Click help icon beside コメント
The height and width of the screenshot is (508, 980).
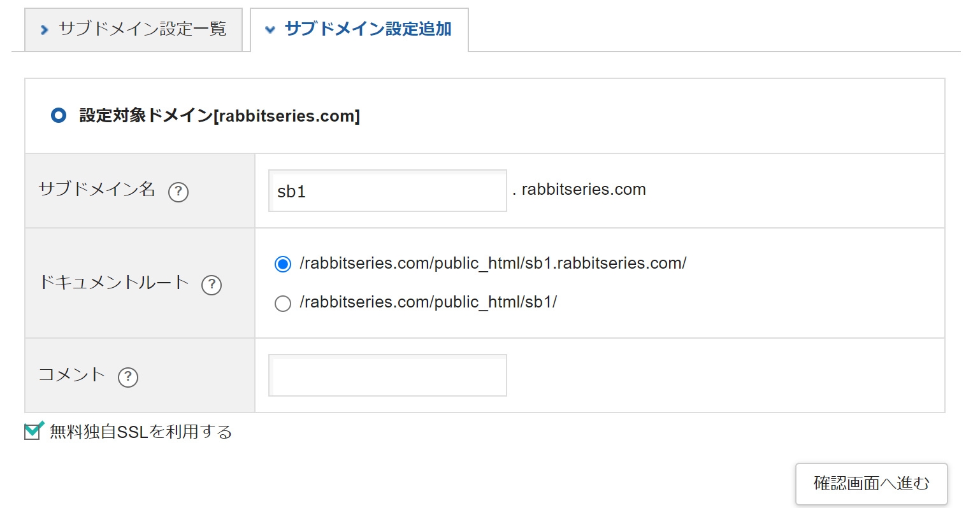(128, 377)
